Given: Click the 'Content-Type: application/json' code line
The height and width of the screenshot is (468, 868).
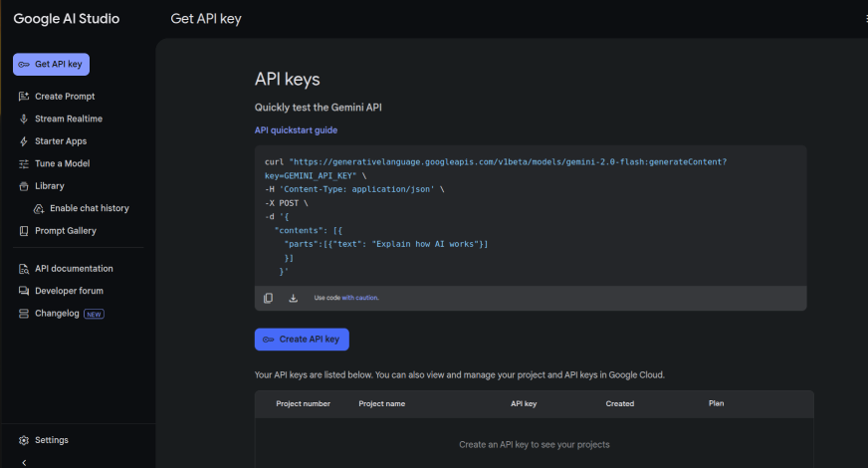Looking at the screenshot, I should coord(354,189).
